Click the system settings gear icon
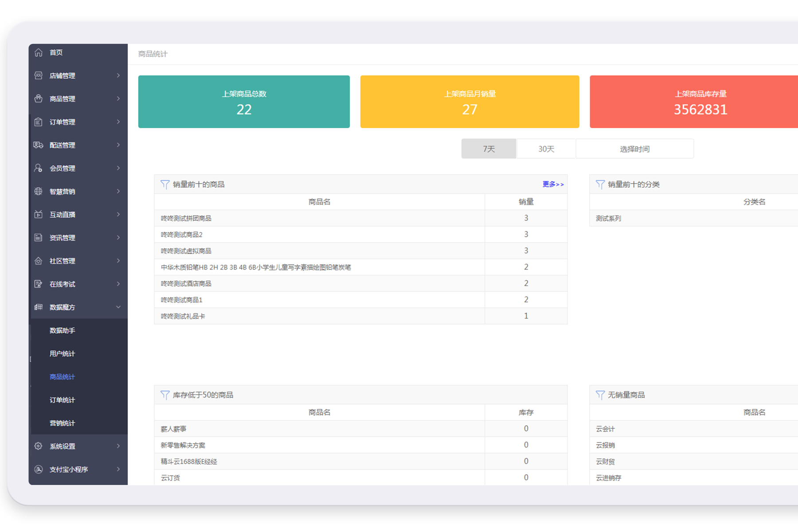Viewport: 798px width, 532px height. coord(39,446)
